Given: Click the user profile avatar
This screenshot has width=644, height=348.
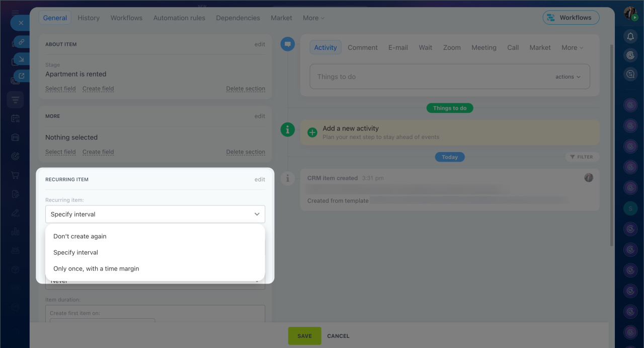Looking at the screenshot, I should pyautogui.click(x=630, y=14).
